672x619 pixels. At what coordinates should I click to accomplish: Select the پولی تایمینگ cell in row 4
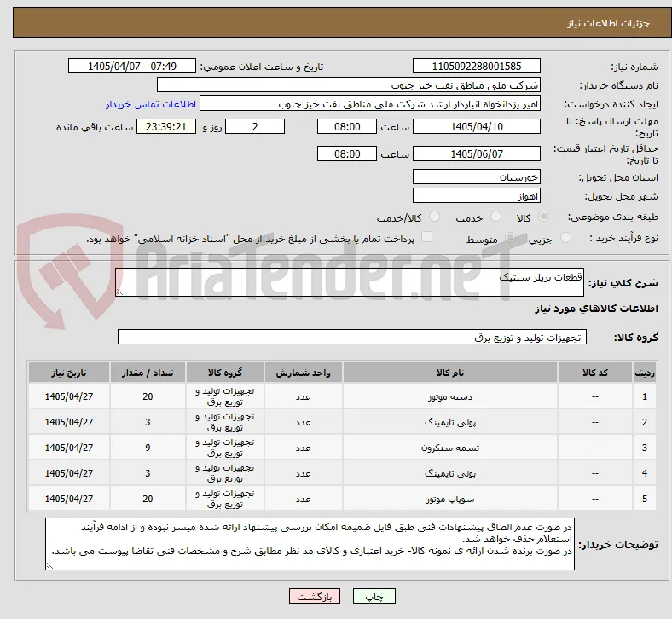450,473
